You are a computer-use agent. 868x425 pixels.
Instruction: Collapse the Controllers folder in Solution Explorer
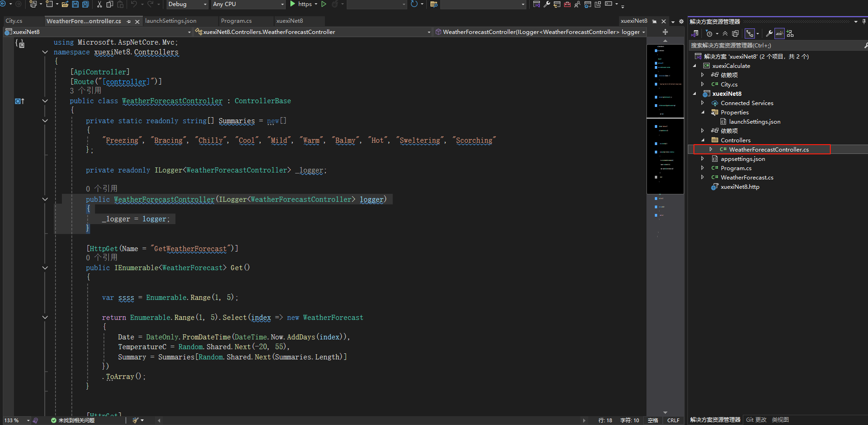[703, 140]
